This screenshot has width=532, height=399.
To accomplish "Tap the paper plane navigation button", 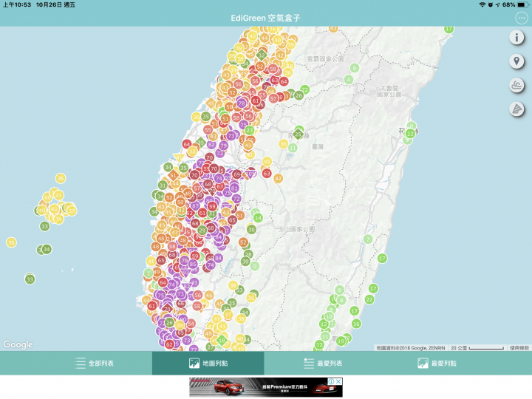I will click(516, 109).
